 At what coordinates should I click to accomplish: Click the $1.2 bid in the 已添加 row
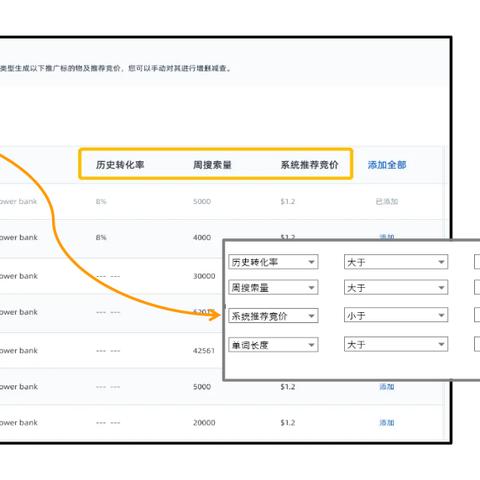tap(288, 201)
